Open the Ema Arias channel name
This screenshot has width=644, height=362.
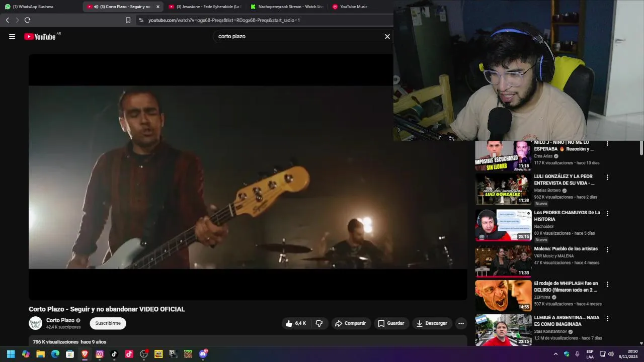click(x=543, y=156)
